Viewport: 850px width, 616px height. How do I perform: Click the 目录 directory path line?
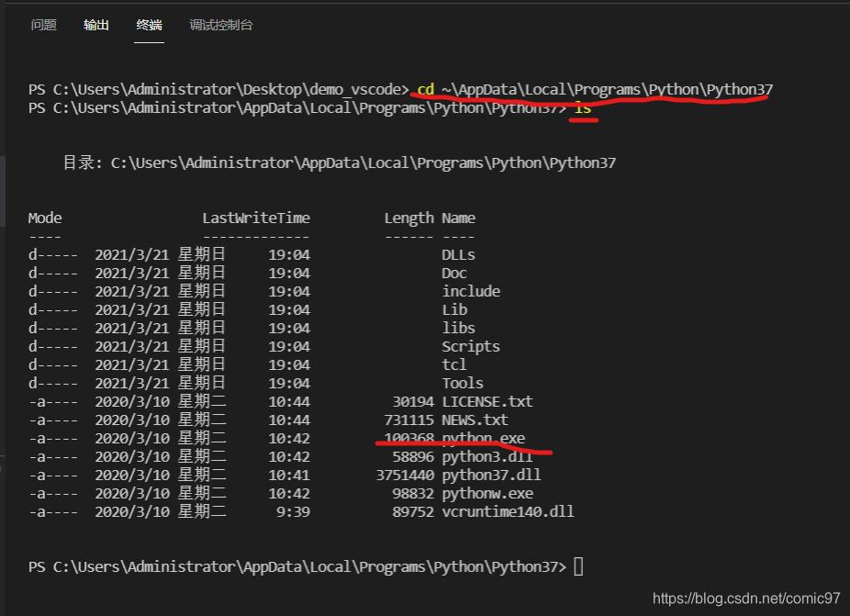[340, 162]
